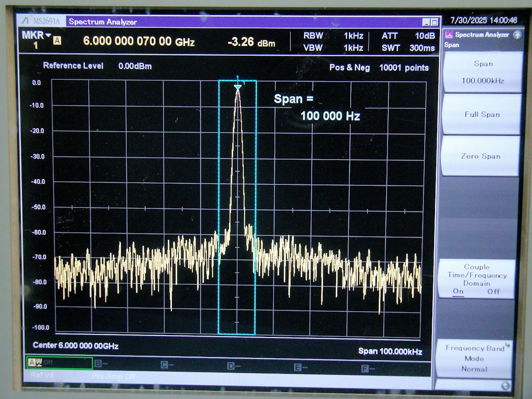The height and width of the screenshot is (399, 532).
Task: Open the MKR marker dropdown arrow
Action: coord(48,35)
